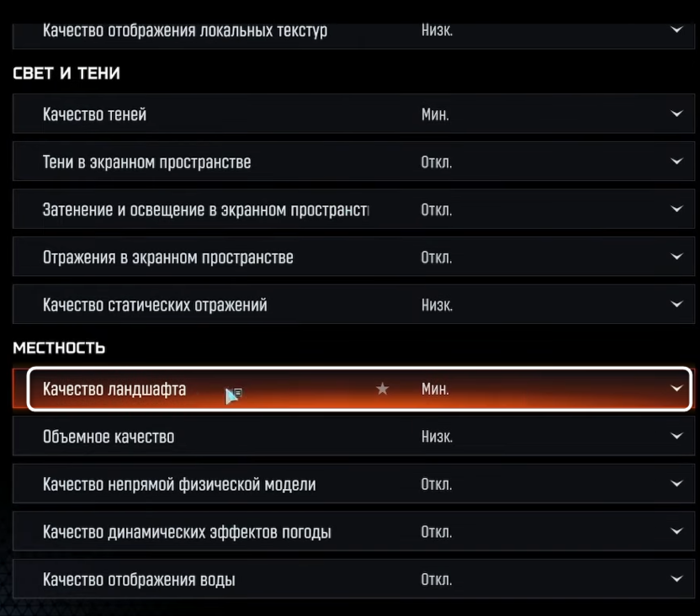This screenshot has width=700, height=616.
Task: Click the Местность section header
Action: tap(59, 348)
